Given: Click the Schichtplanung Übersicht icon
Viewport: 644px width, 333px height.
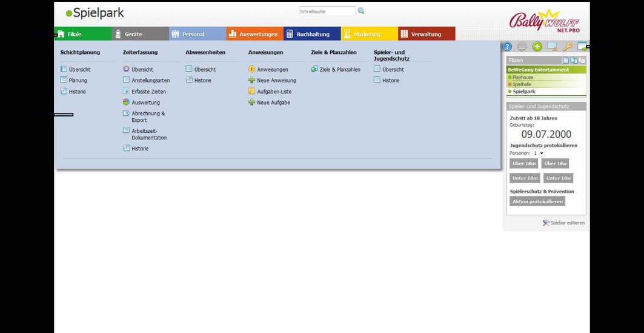Looking at the screenshot, I should (x=63, y=69).
